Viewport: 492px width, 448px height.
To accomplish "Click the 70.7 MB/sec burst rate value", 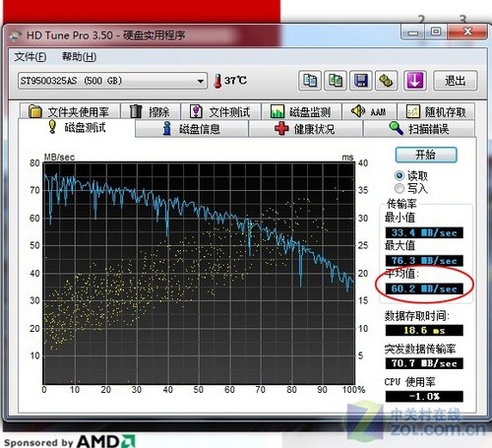I will (424, 363).
